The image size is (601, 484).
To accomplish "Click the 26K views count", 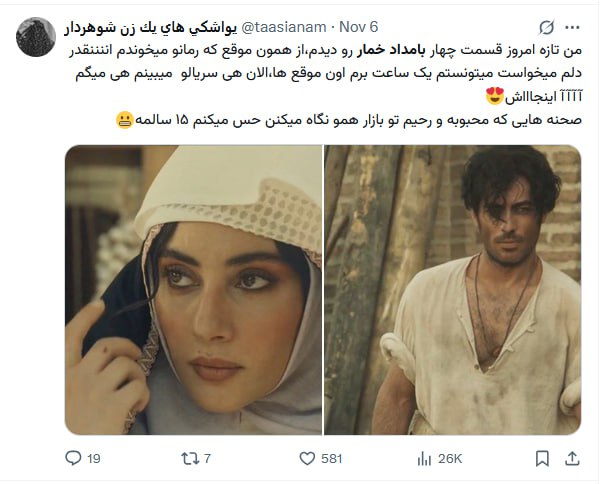I will (x=450, y=459).
